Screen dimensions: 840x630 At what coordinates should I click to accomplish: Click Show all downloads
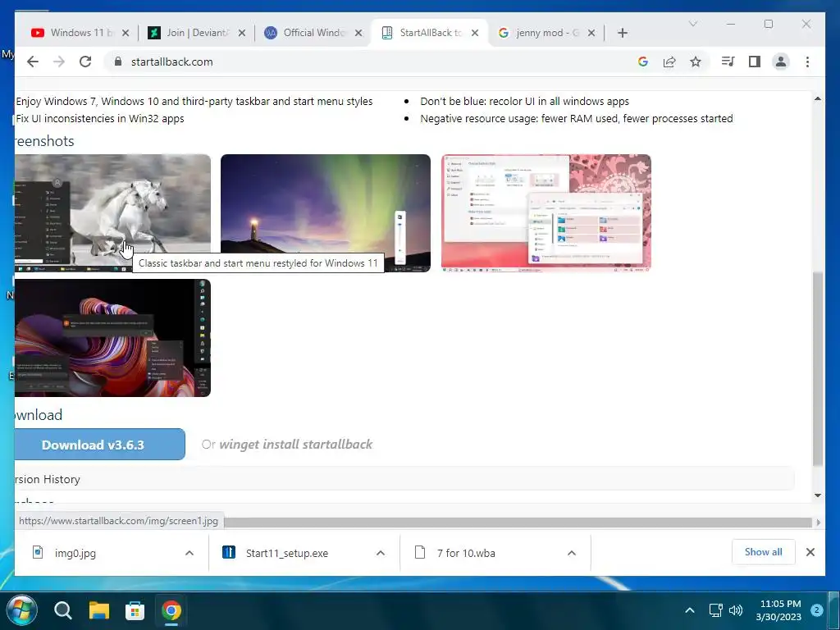[764, 552]
